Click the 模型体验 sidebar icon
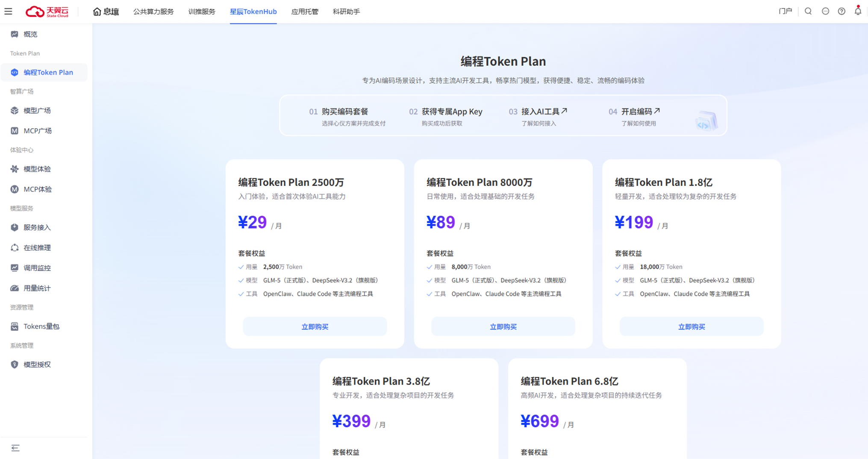The width and height of the screenshot is (868, 459). pyautogui.click(x=15, y=169)
